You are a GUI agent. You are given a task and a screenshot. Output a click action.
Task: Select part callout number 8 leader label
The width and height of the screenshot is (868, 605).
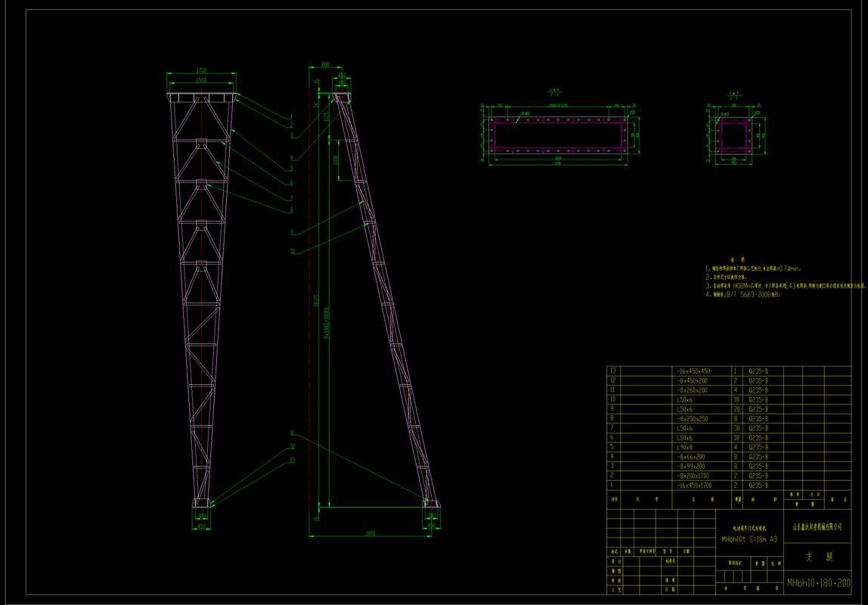[x=290, y=209]
